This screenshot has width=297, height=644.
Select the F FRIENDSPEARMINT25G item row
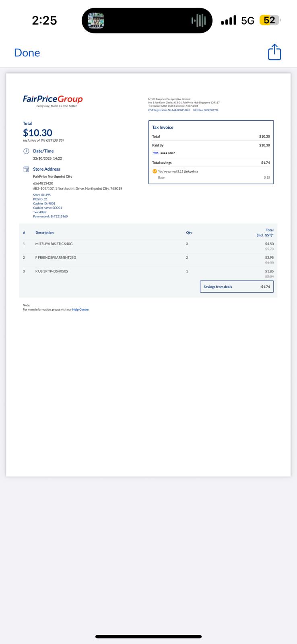pyautogui.click(x=148, y=260)
